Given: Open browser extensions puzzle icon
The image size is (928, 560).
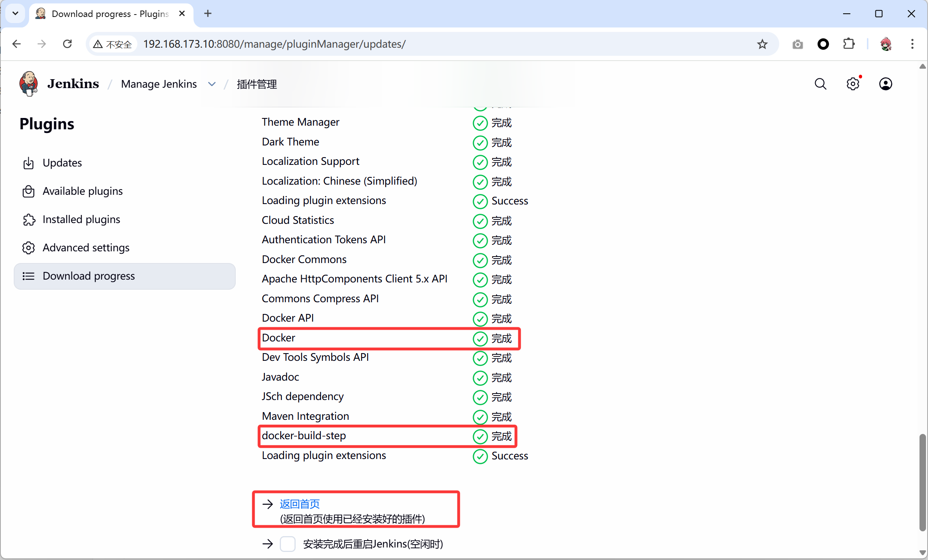Looking at the screenshot, I should 849,44.
